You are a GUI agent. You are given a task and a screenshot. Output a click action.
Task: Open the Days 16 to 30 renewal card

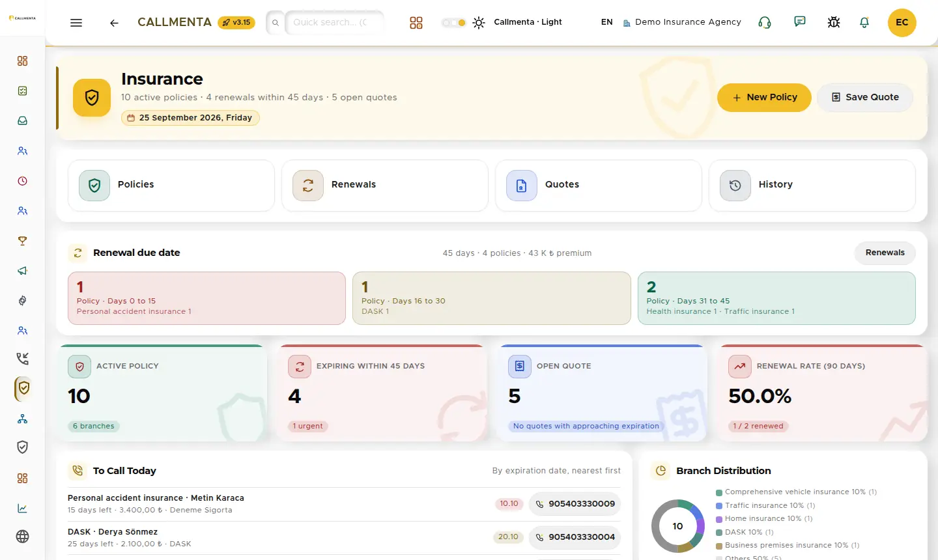(x=492, y=299)
